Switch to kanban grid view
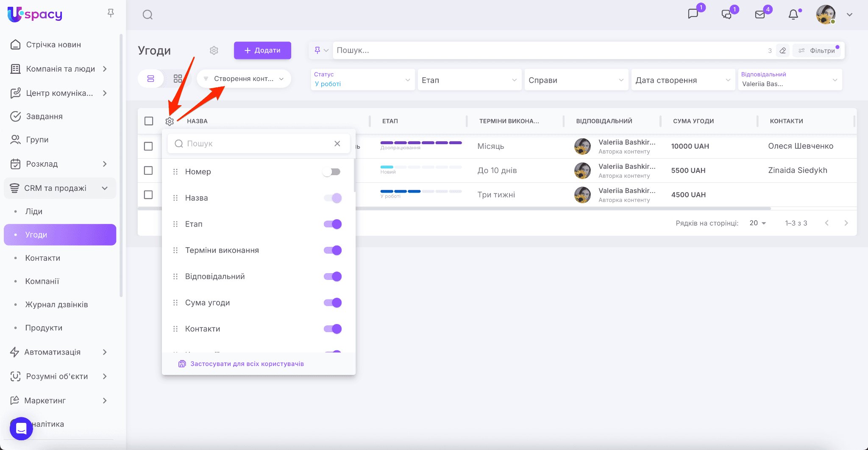Screen dimensions: 868x450 click(x=178, y=79)
